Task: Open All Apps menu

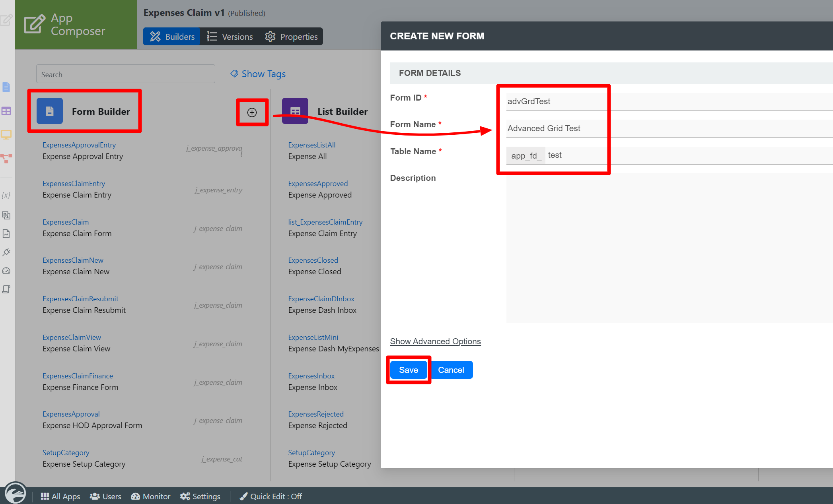Action: point(60,496)
